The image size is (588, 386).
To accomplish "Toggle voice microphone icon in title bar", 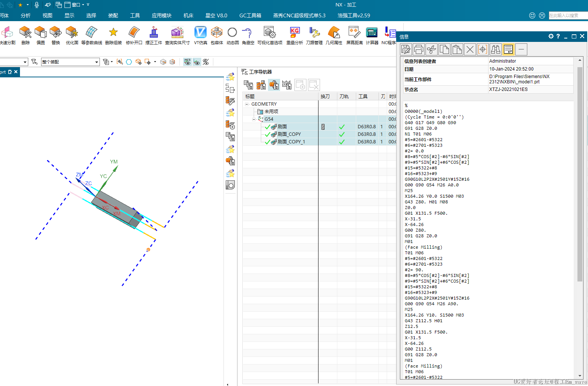I will 37,5.
